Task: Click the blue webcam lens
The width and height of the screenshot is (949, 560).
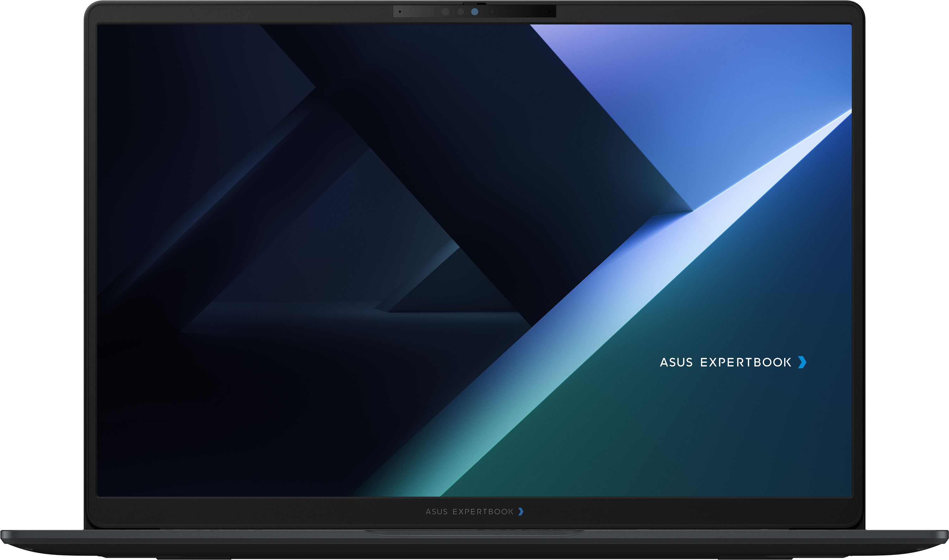Action: click(475, 12)
